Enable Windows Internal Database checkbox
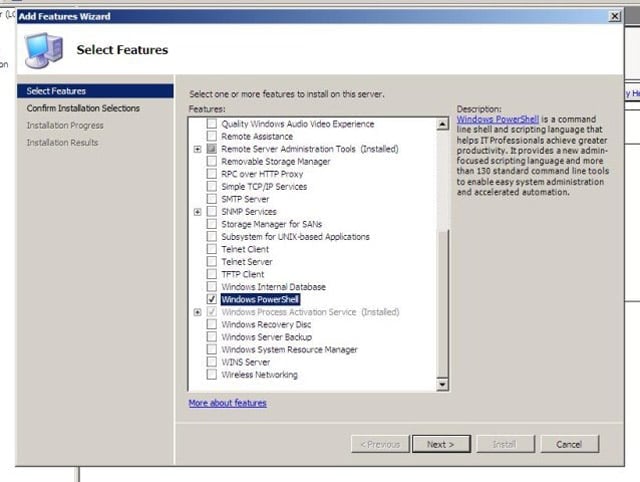 211,287
